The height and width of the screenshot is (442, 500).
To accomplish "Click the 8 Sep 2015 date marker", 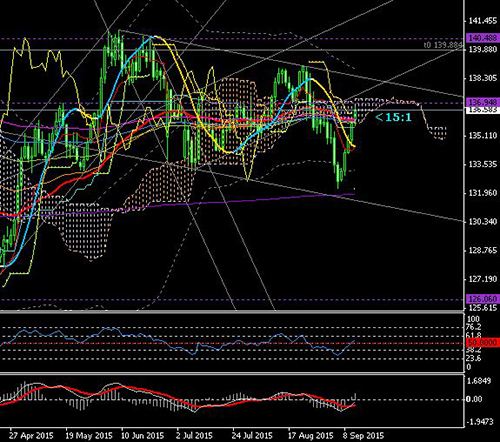I will coord(363,435).
